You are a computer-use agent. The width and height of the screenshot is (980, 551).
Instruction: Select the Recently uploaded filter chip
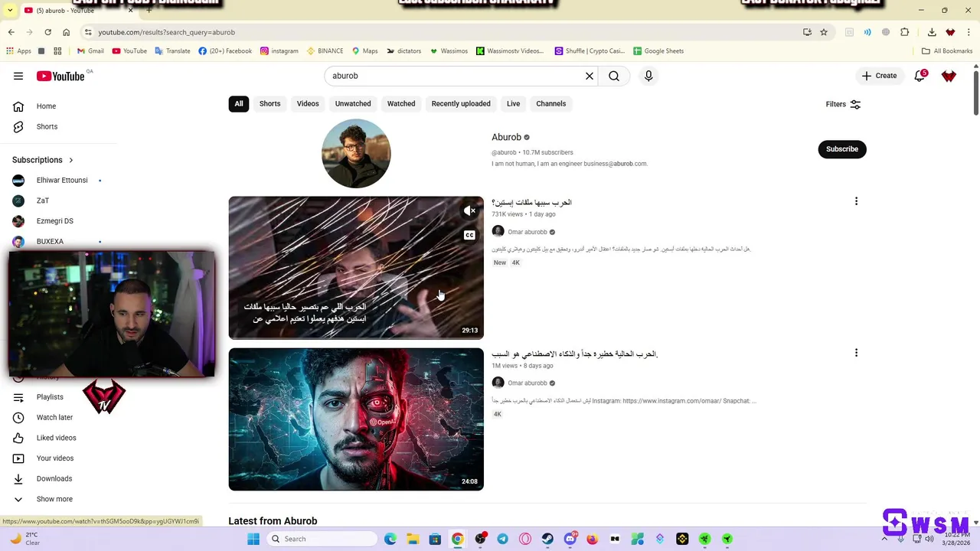tap(461, 104)
